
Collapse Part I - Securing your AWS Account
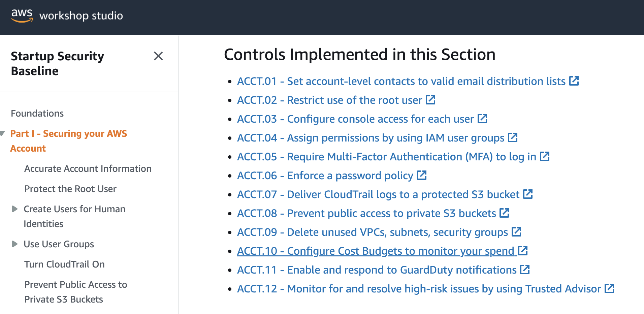tap(3, 133)
